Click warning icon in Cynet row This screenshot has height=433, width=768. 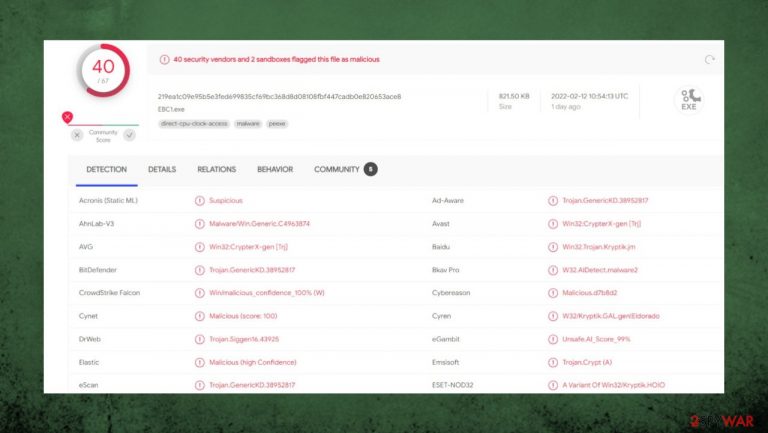[x=199, y=316]
